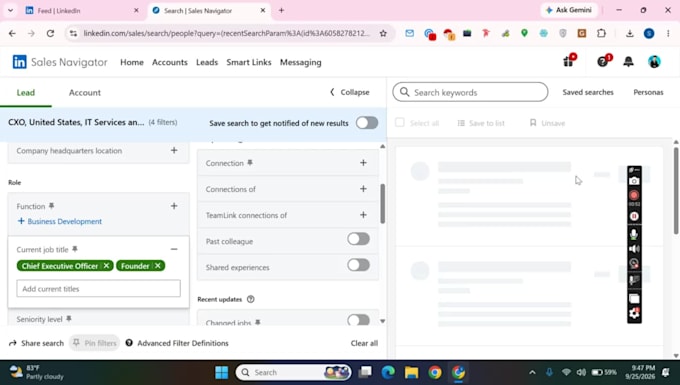Screen dimensions: 680x385
Task: Switch to the Account tab
Action: point(85,92)
